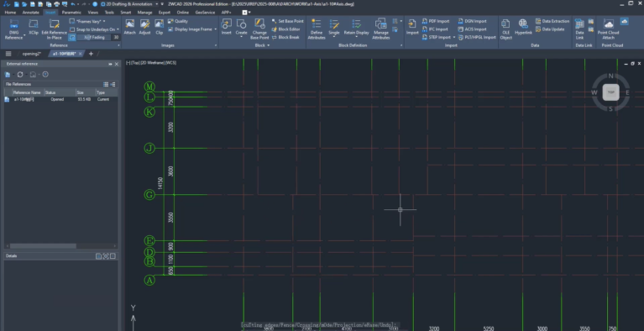644x331 pixels.
Task: Open Data Extraction
Action: click(552, 21)
